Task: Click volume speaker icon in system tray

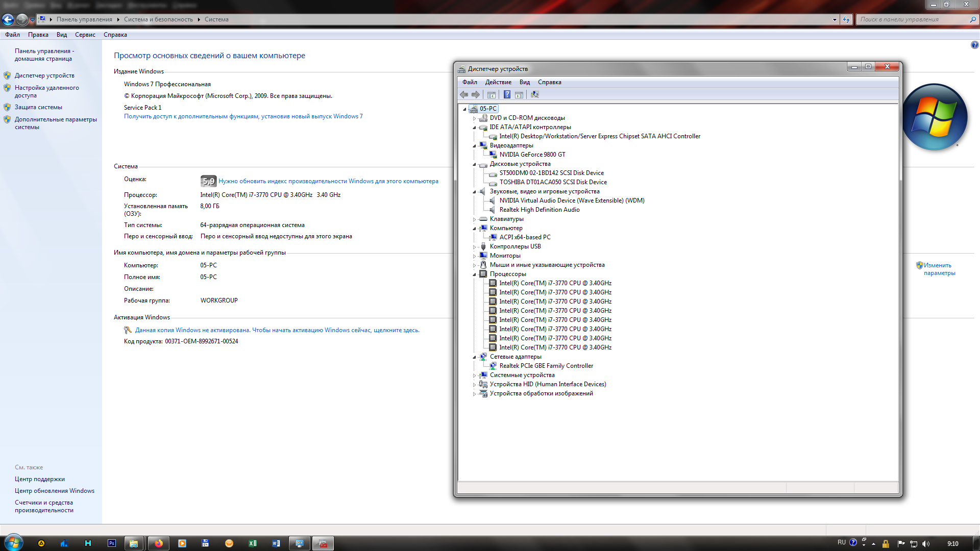Action: coord(926,544)
